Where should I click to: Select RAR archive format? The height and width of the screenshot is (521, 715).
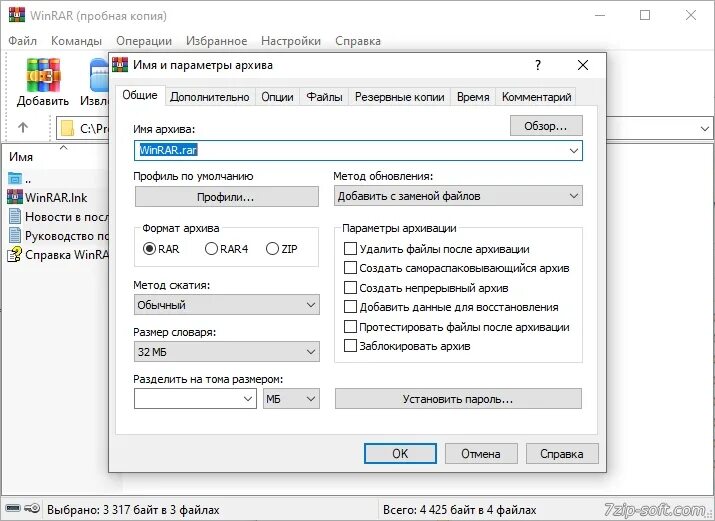[149, 249]
